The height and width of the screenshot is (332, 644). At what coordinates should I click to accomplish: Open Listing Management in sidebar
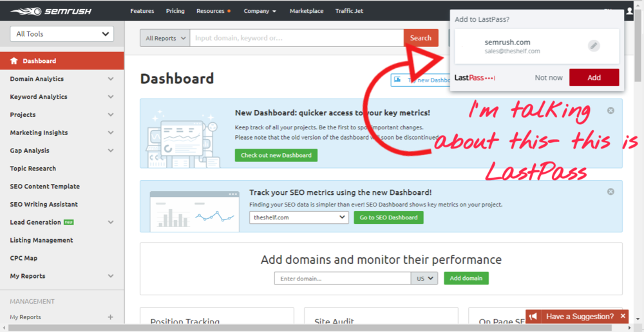coord(41,240)
